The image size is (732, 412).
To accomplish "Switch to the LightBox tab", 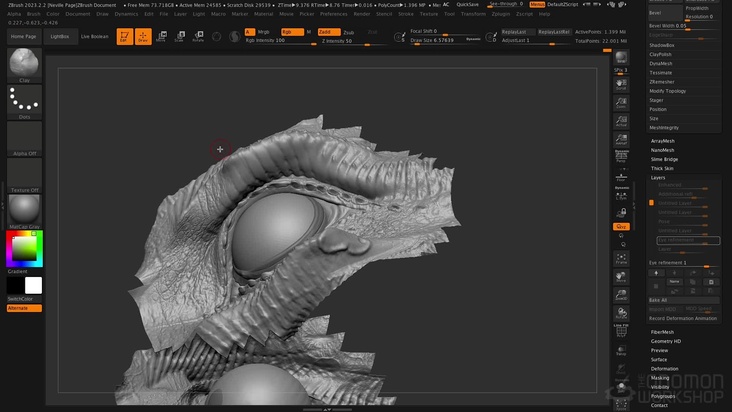I will [x=60, y=36].
